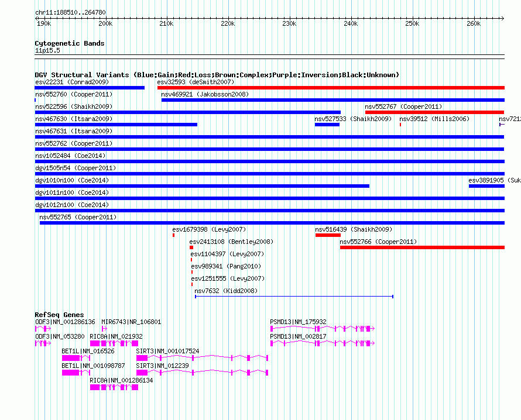This screenshot has height=420, width=521.
Task: Click the 240k ruler position marker
Action: click(x=351, y=23)
